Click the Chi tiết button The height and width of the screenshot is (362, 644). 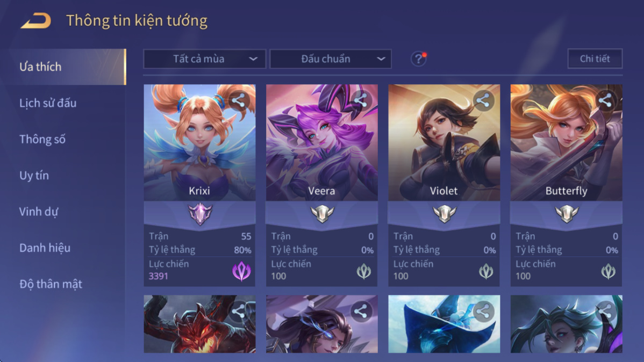595,59
